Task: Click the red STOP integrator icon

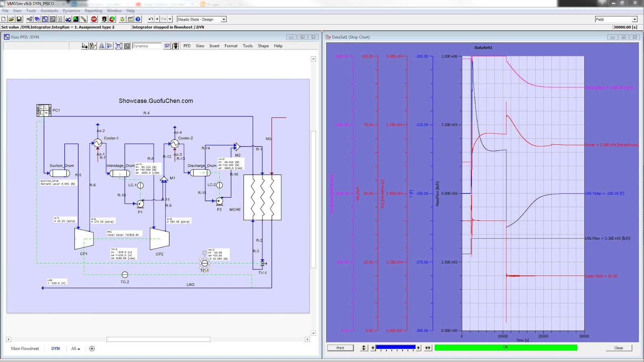Action: (x=93, y=19)
